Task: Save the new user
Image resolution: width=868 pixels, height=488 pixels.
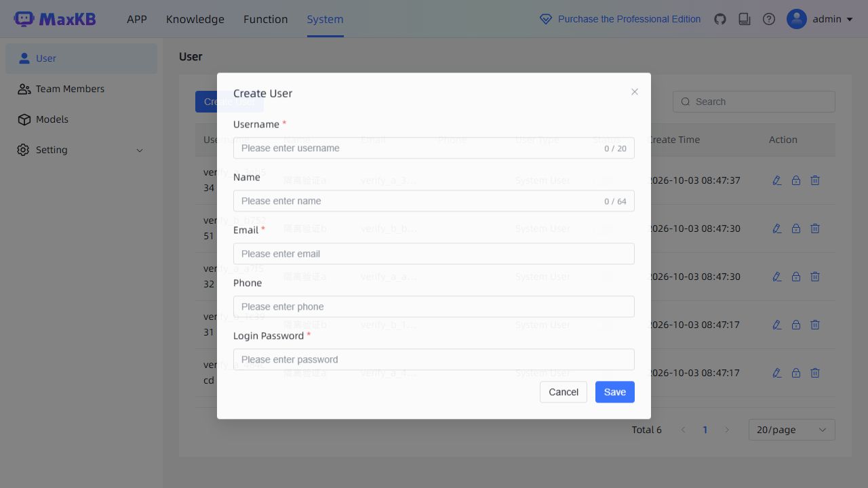Action: [x=615, y=392]
